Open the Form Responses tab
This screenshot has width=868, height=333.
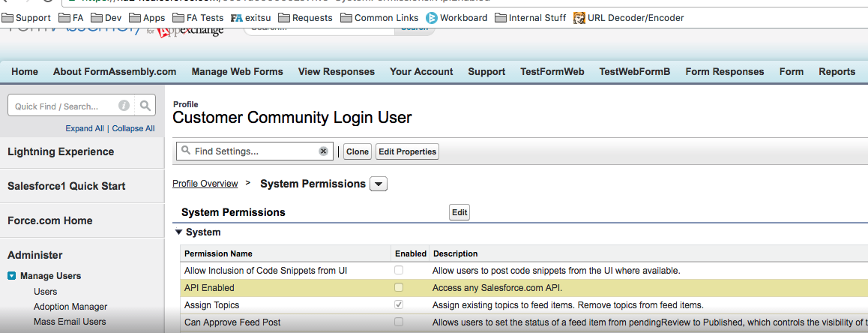725,71
